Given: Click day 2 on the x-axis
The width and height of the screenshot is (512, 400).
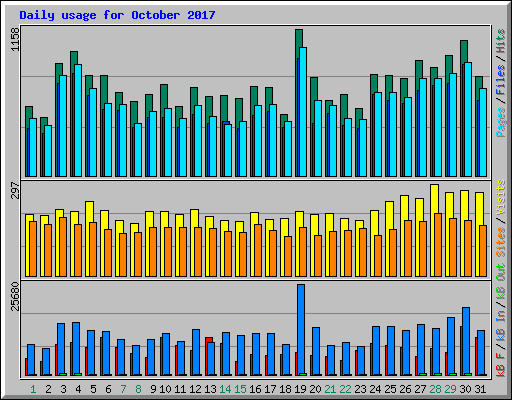Looking at the screenshot, I should [x=48, y=389].
